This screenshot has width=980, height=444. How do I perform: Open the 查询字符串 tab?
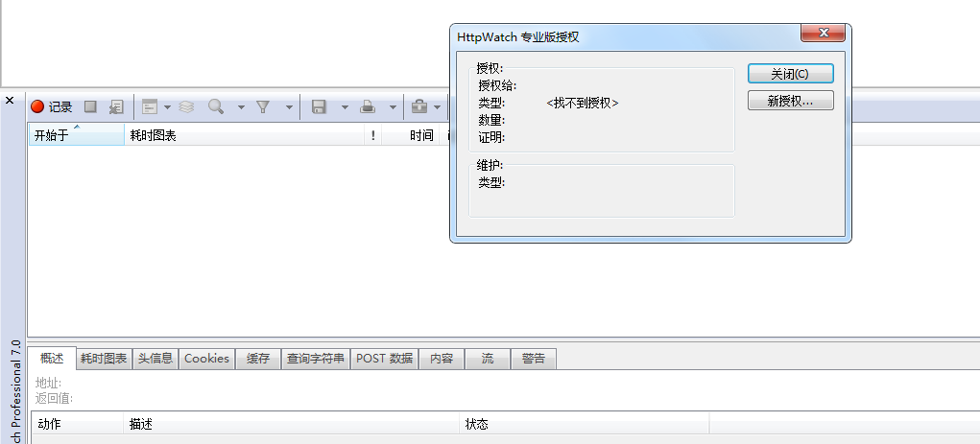point(316,359)
